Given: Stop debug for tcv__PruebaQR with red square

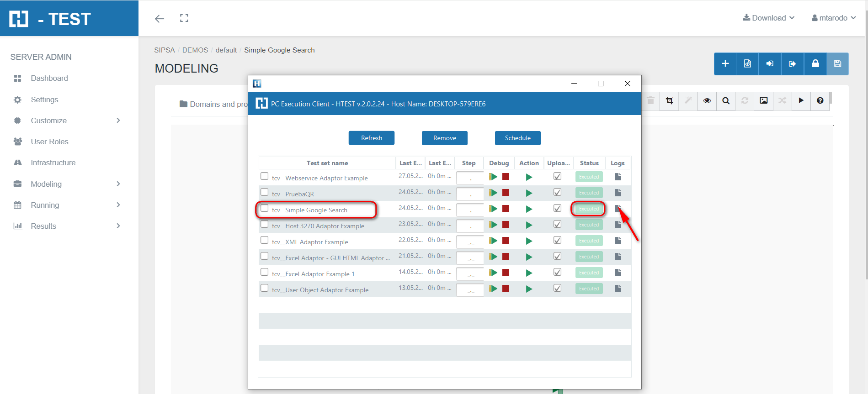Looking at the screenshot, I should tap(506, 193).
